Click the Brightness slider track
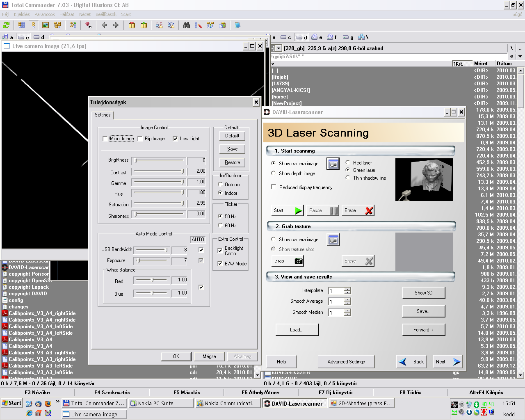525x420 pixels. (x=159, y=160)
